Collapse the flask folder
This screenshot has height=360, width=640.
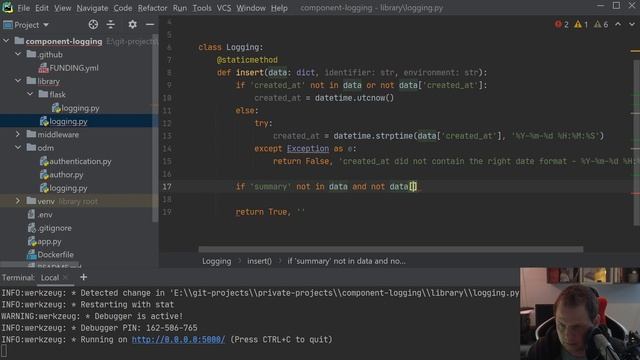[x=30, y=94]
